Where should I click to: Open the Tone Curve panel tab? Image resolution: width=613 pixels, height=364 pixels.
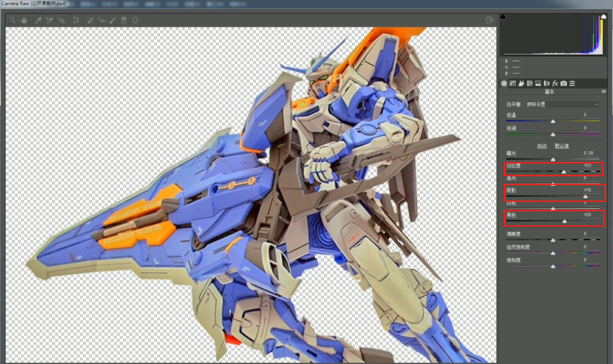pyautogui.click(x=513, y=83)
